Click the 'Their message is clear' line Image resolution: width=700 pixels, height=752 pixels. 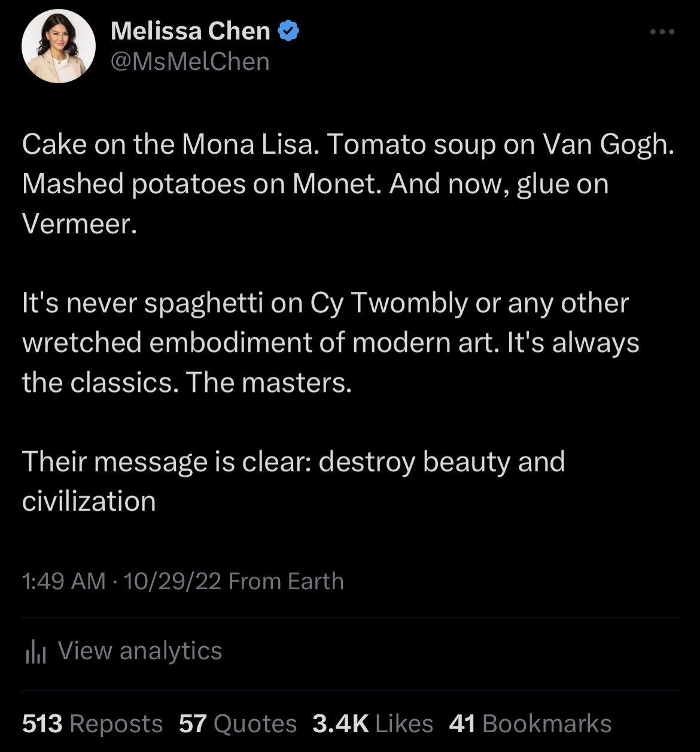tap(293, 462)
